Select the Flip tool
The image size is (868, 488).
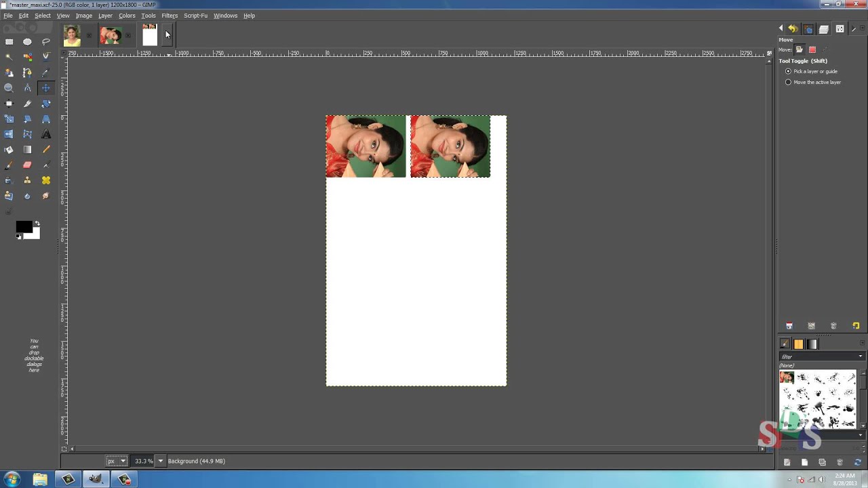coord(9,134)
